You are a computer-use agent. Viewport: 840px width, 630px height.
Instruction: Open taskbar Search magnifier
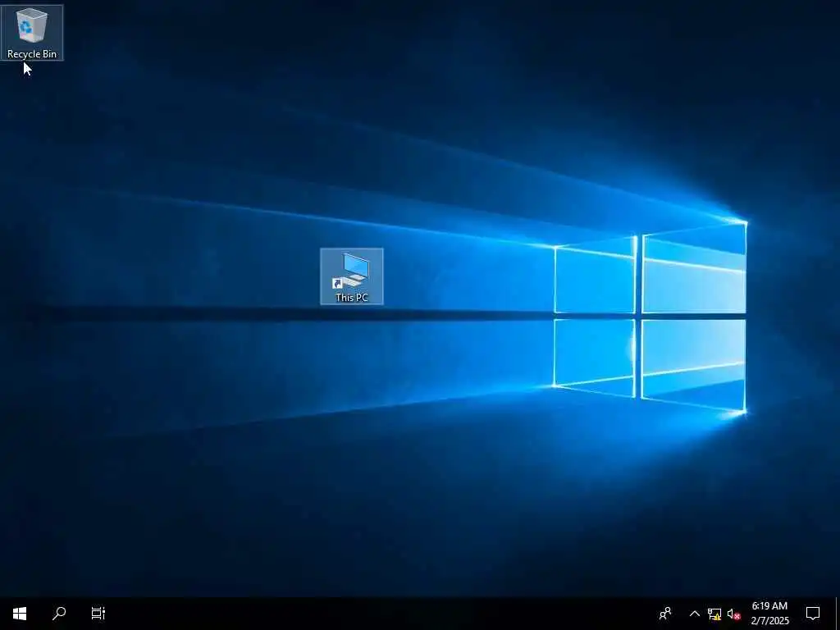point(59,614)
